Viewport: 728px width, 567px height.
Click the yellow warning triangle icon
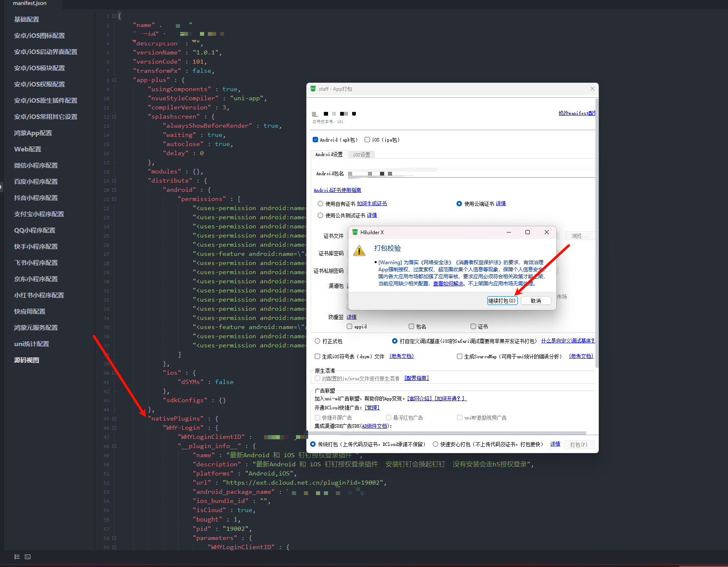pyautogui.click(x=359, y=250)
